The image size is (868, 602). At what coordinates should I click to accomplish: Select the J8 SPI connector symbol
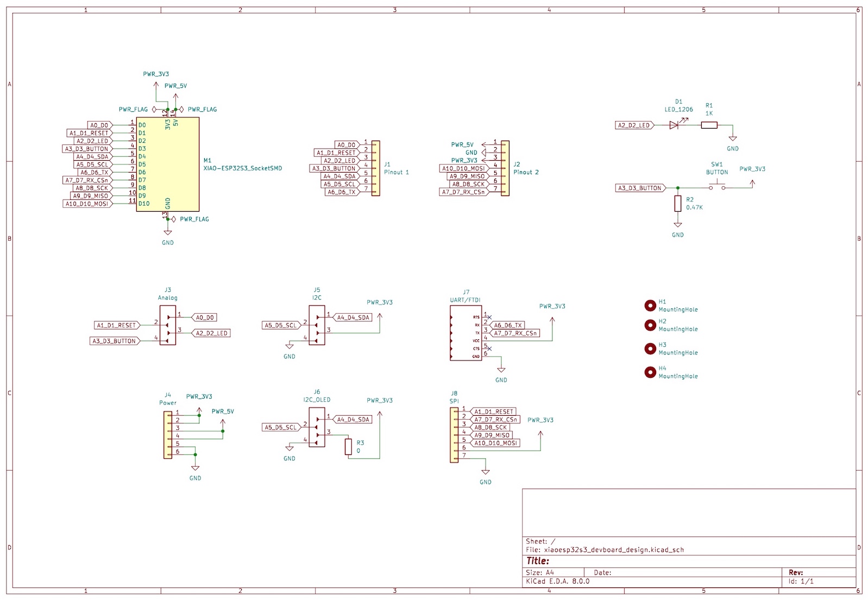tap(454, 435)
